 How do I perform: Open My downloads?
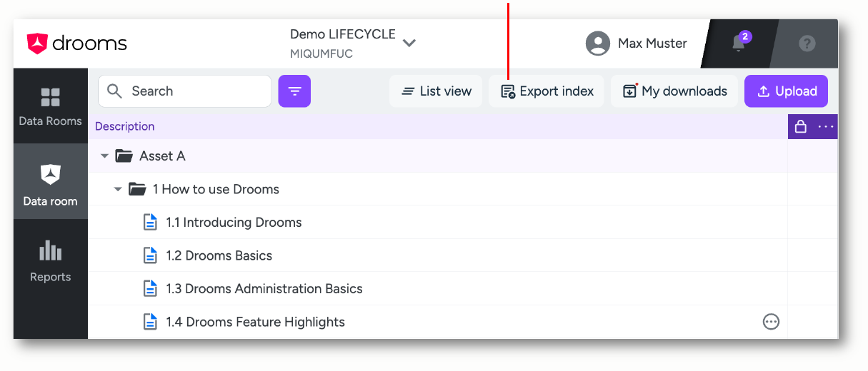click(x=674, y=91)
